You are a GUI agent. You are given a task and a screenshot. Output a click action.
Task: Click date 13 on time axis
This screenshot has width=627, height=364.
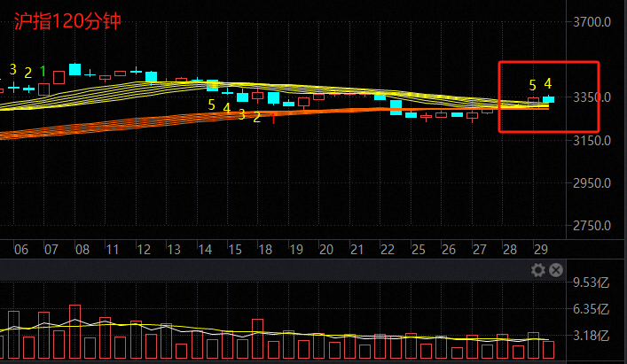tap(174, 250)
